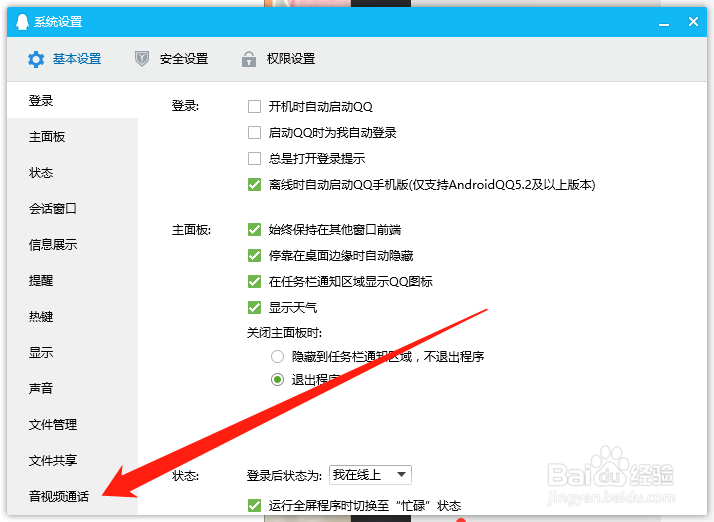The height and width of the screenshot is (522, 714).
Task: Click the shield icon of 安全设置
Action: [x=142, y=59]
